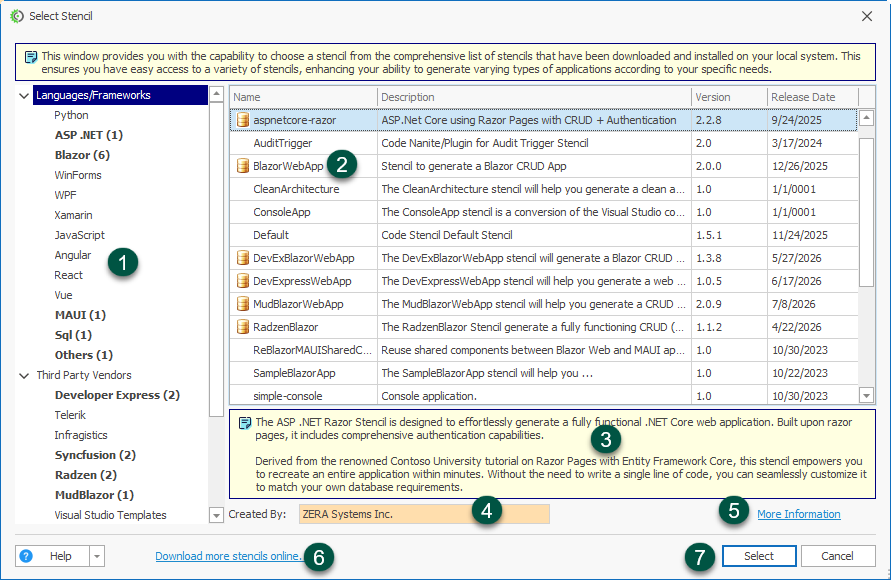Select the CleanArchitecture stencil row
This screenshot has width=891, height=580.
click(544, 189)
